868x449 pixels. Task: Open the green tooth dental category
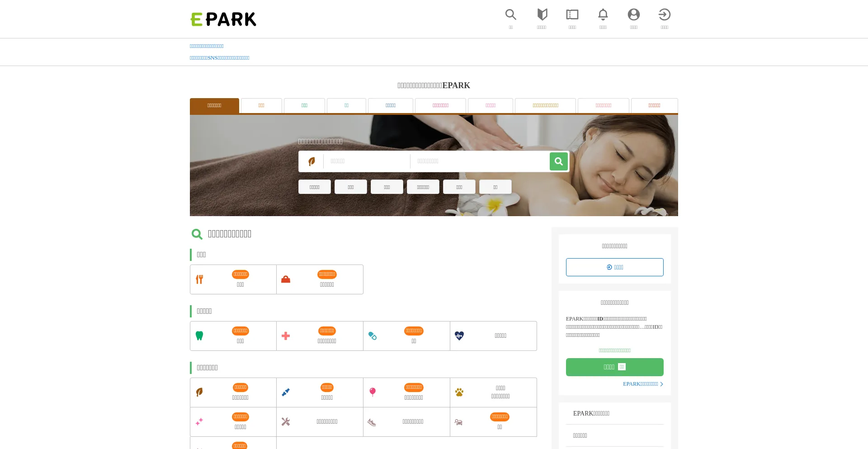(233, 336)
